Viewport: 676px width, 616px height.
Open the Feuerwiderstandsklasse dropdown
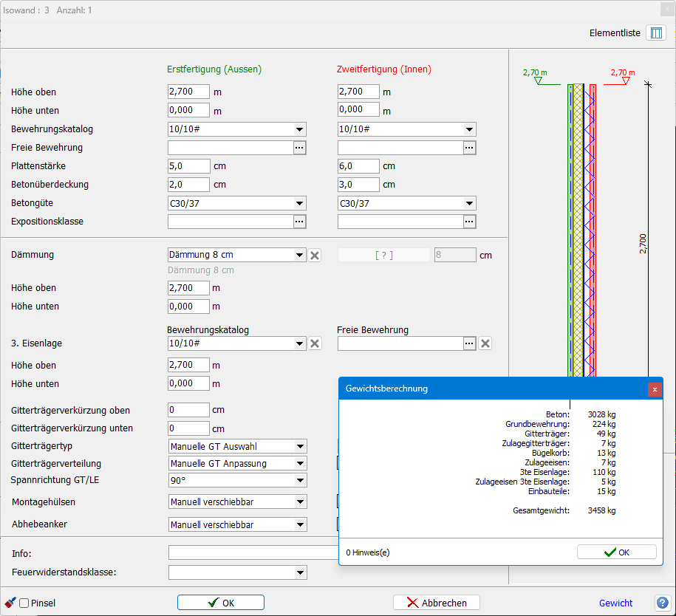click(x=300, y=572)
